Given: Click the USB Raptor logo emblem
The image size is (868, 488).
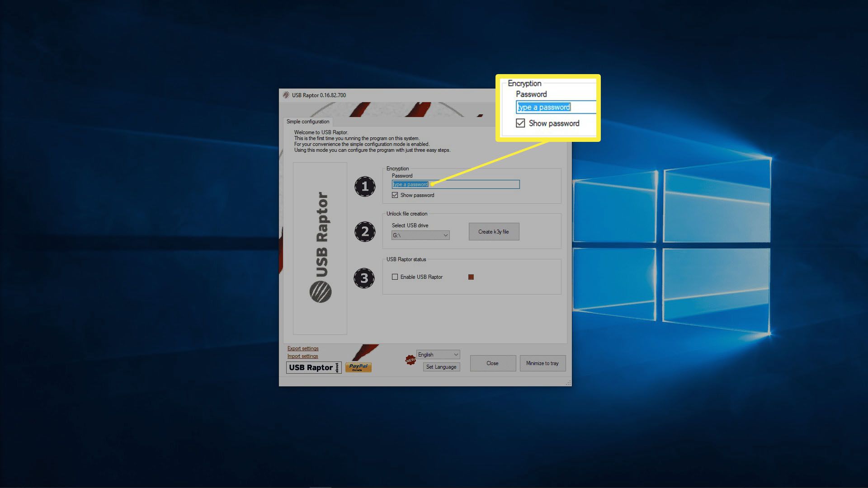Looking at the screenshot, I should click(321, 292).
